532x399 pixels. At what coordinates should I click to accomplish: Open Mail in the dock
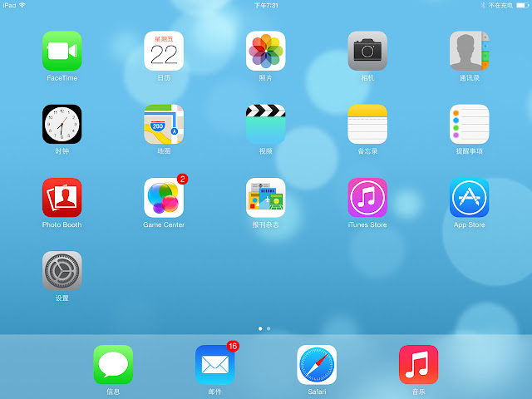pos(214,365)
